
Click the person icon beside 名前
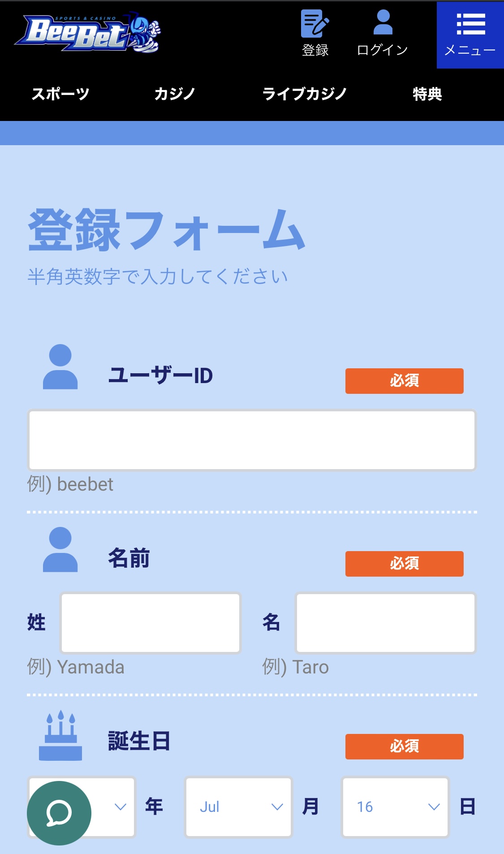click(x=60, y=550)
